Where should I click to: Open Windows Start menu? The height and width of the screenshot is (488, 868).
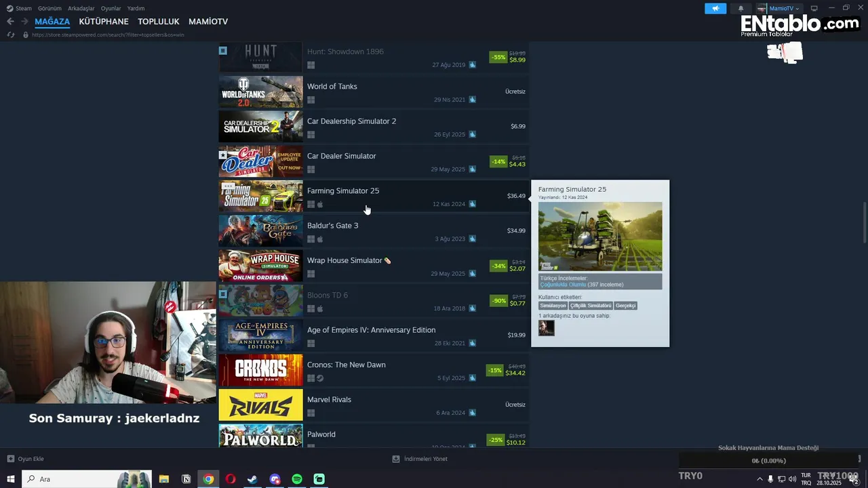11,479
